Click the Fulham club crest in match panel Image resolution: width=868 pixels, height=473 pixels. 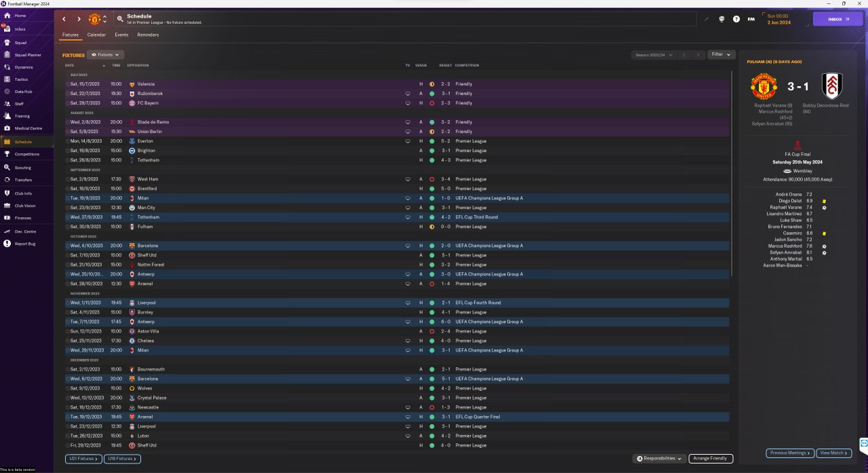click(832, 86)
